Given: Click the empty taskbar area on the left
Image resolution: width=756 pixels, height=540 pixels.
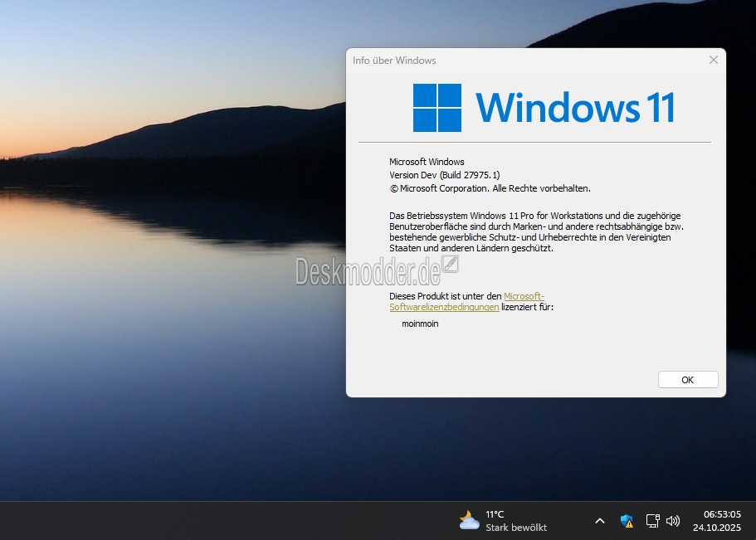Looking at the screenshot, I should tap(207, 521).
